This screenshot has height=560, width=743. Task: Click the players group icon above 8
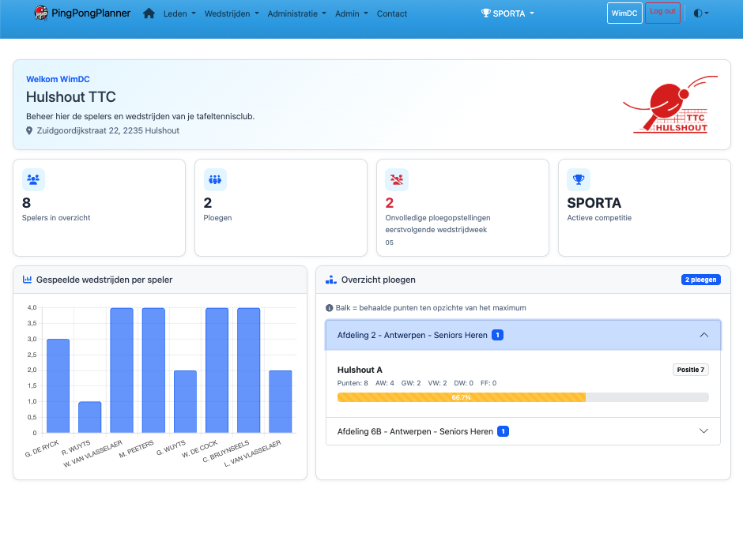[33, 179]
